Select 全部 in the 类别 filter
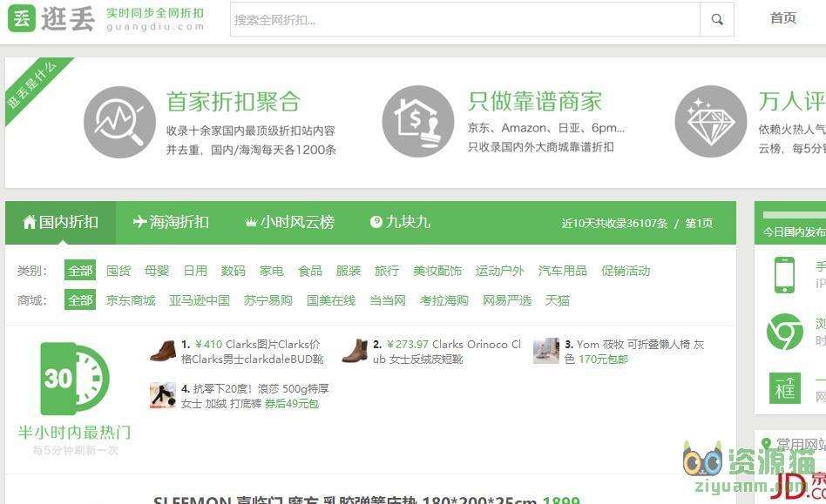 80,271
